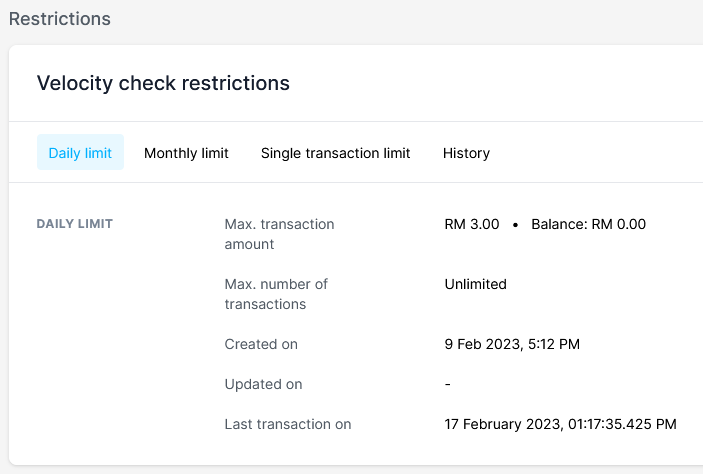This screenshot has height=474, width=703.
Task: Click the Last transaction on label
Action: coord(288,424)
